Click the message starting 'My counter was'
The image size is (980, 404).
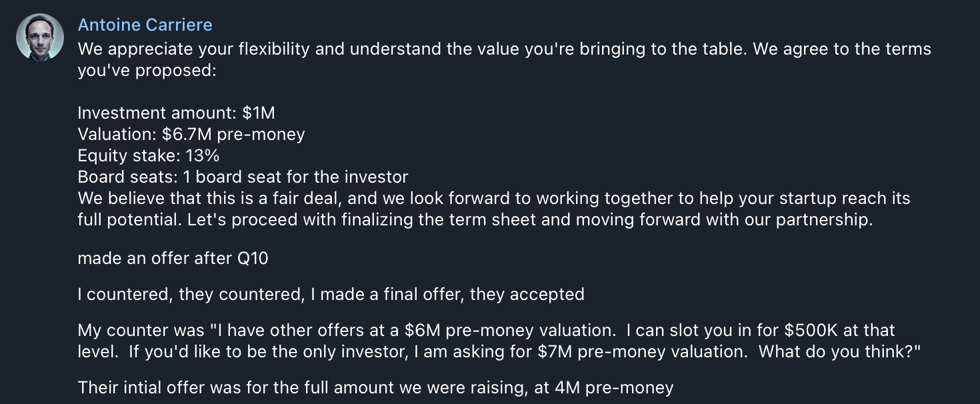(499, 341)
